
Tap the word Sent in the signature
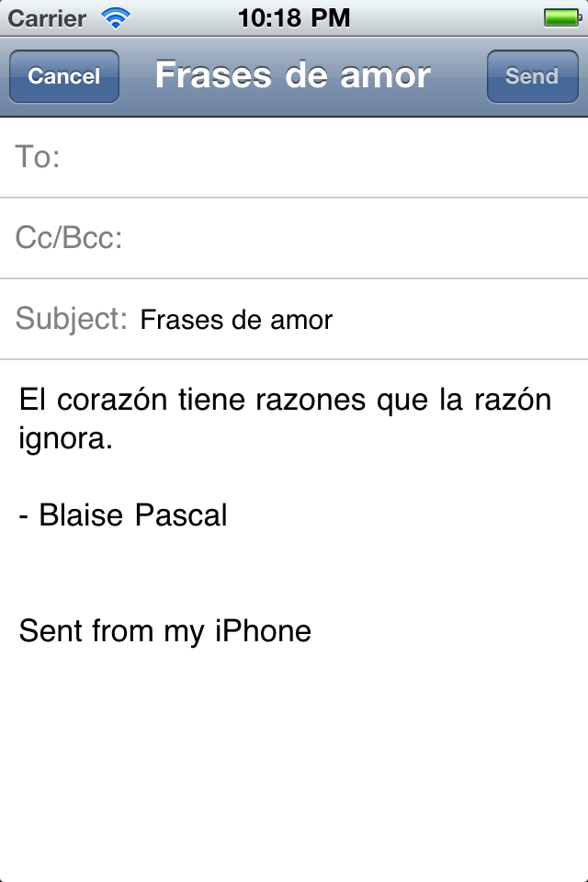coord(51,631)
